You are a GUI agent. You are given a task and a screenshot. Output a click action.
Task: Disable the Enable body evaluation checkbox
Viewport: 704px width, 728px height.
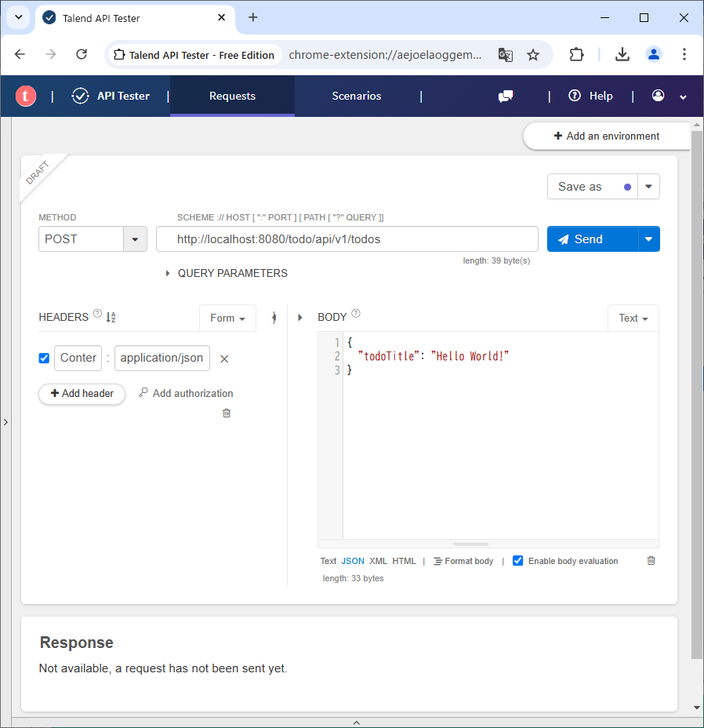pos(517,561)
